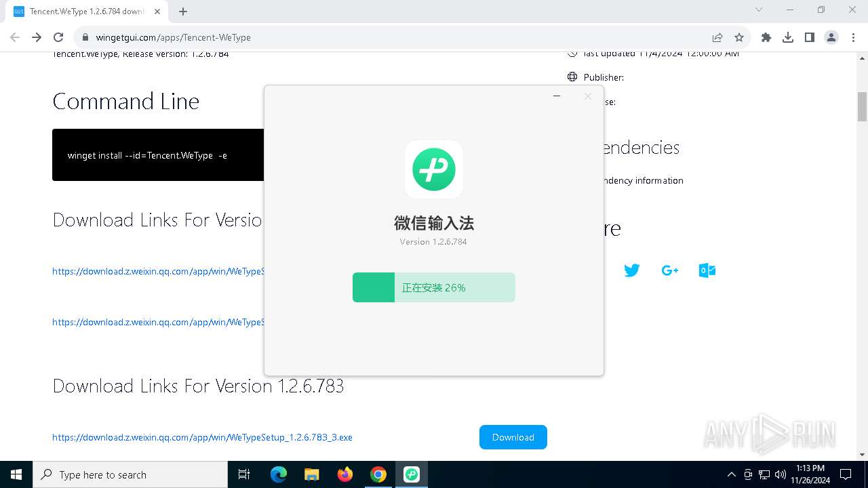Open taskbar clock and date
The width and height of the screenshot is (868, 488).
click(x=810, y=474)
